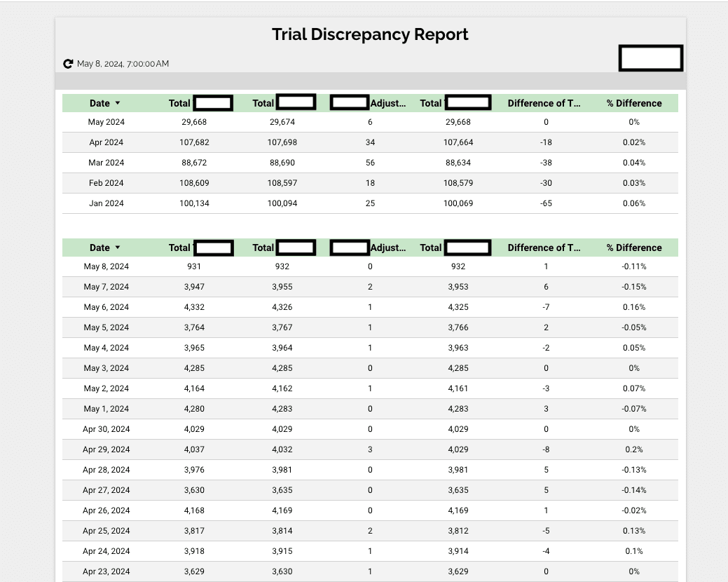Click the monthly table 'Difference of T...' header
Viewport: 728px width, 582px height.
click(x=544, y=103)
